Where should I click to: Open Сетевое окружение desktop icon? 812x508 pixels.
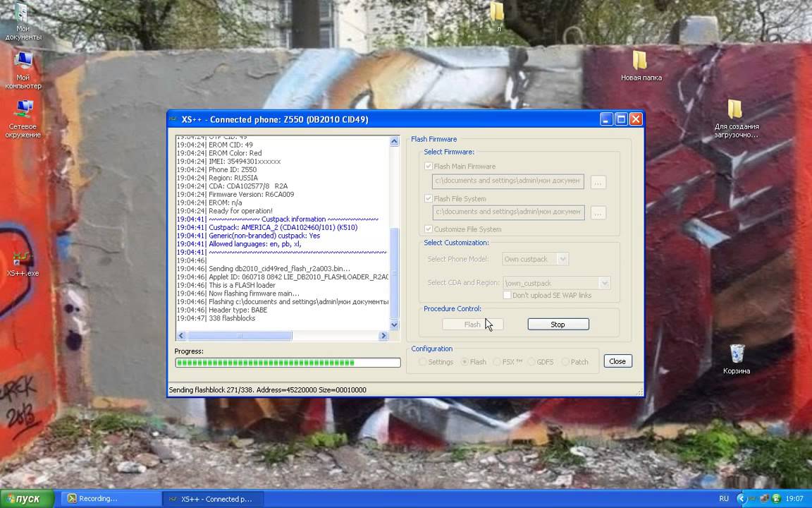click(23, 119)
